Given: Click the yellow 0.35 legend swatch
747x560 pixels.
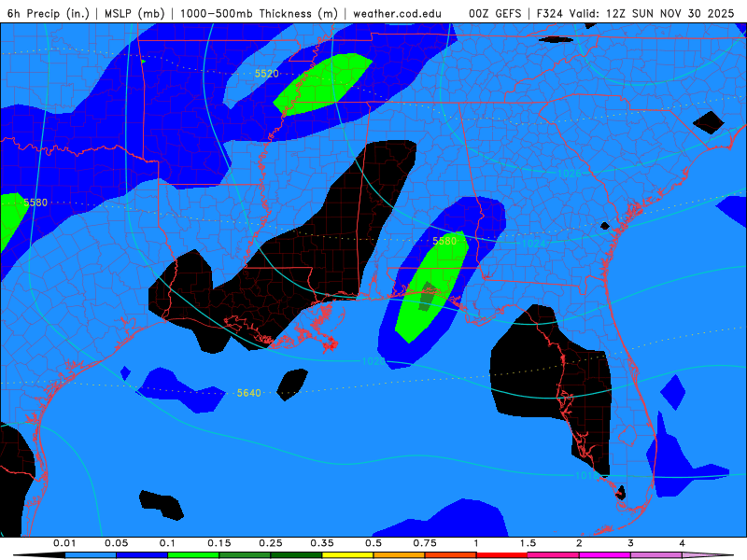Looking at the screenshot, I should [347, 555].
